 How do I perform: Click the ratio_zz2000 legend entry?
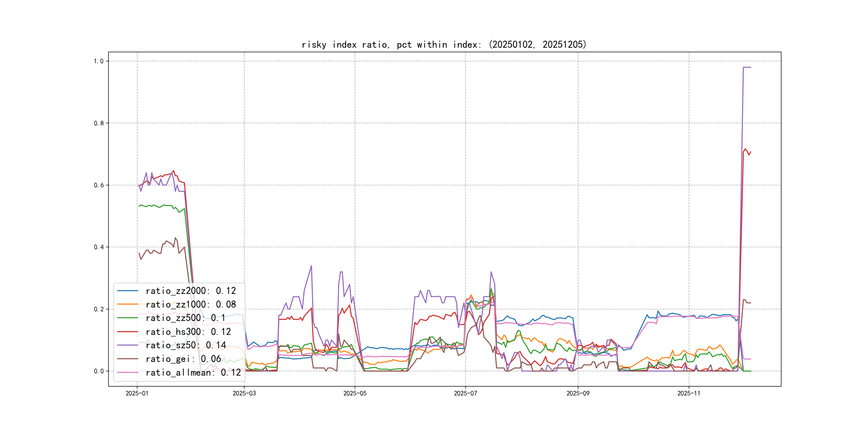191,291
